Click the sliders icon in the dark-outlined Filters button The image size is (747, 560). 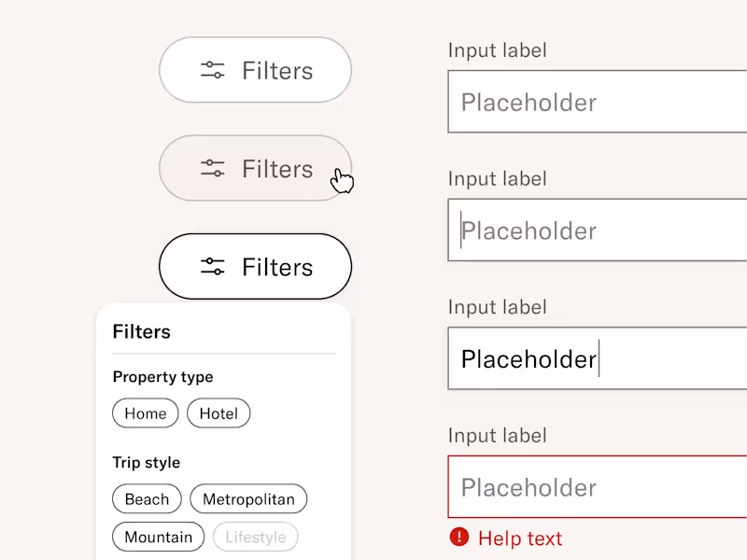pos(213,267)
